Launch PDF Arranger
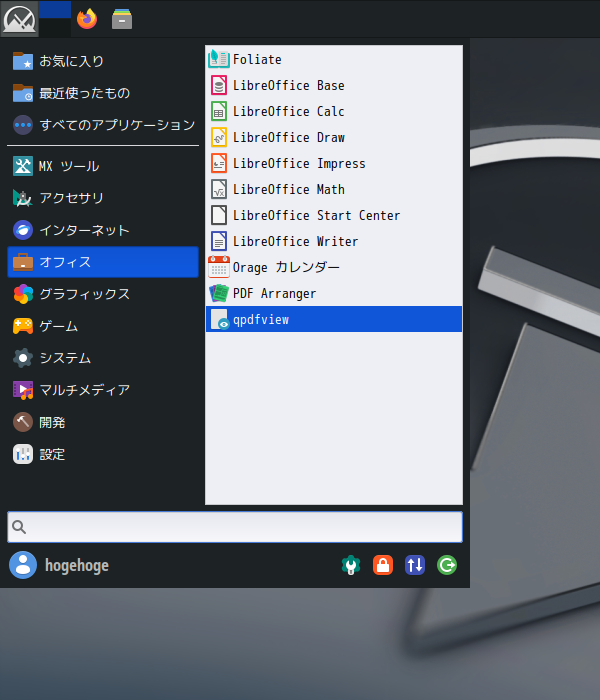Image resolution: width=600 pixels, height=700 pixels. point(334,293)
